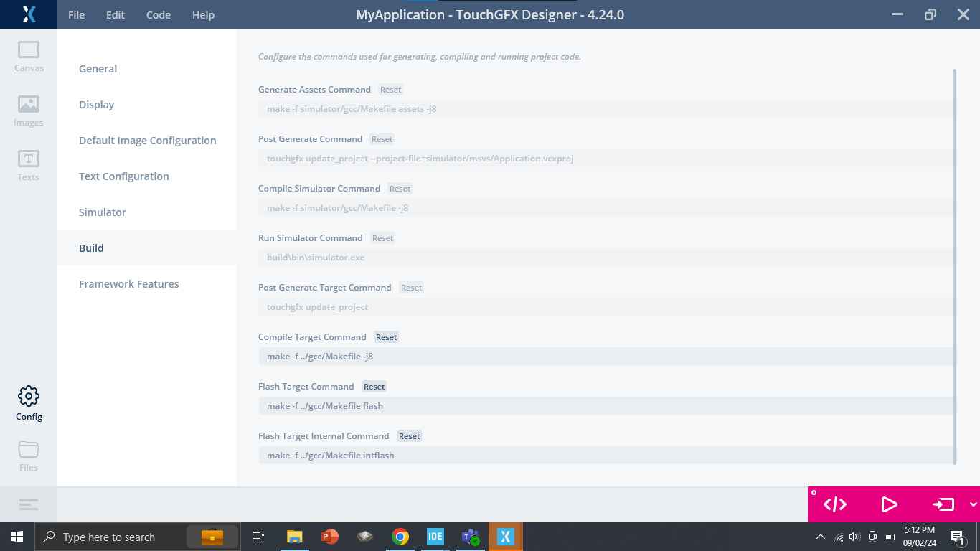
Task: Open the File menu
Action: point(75,14)
